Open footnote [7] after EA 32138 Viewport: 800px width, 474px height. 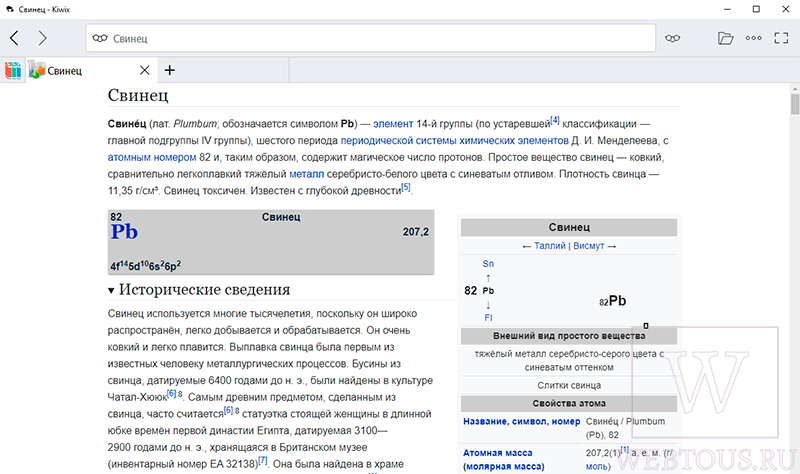[263, 461]
